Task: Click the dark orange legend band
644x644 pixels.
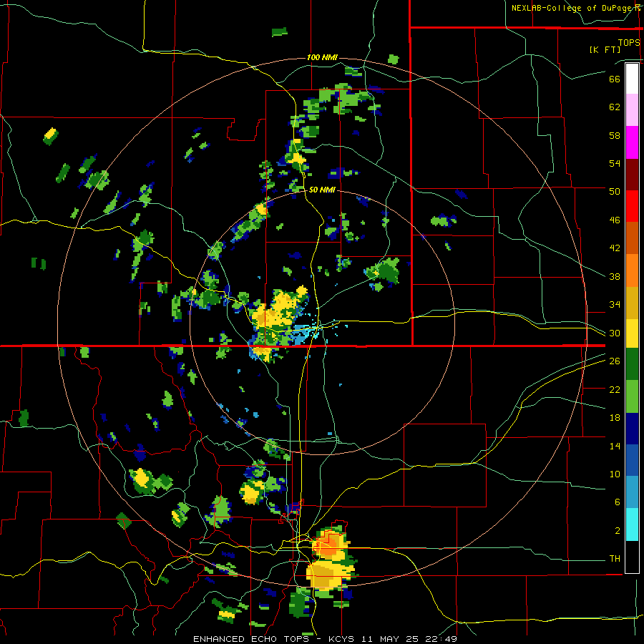Action: click(632, 238)
